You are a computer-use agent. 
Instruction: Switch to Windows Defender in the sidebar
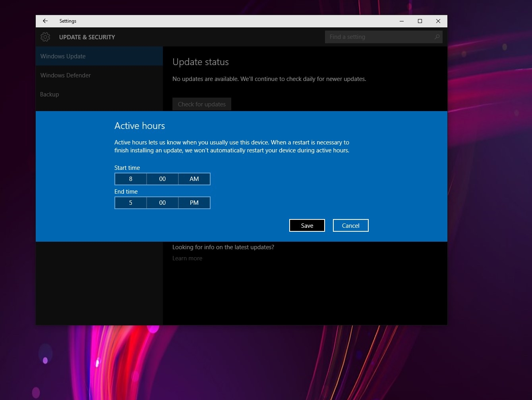click(x=66, y=75)
